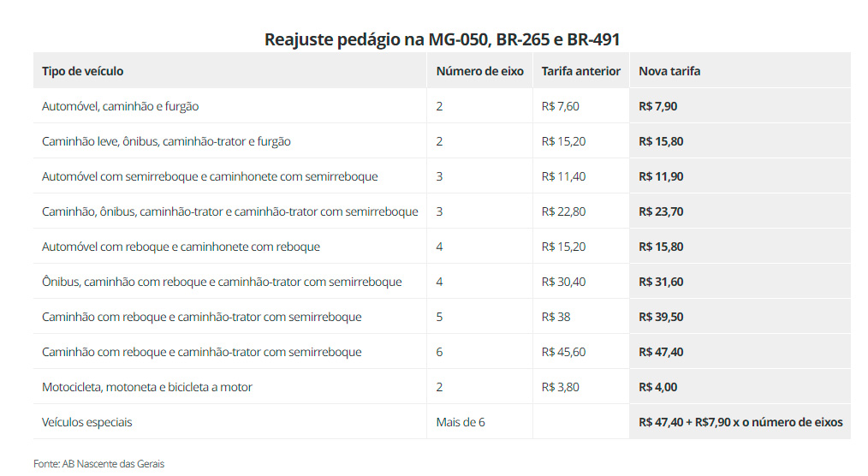868x476 pixels.
Task: Click the Fonte: AB Nascente das Gerais source text
Action: tap(98, 464)
